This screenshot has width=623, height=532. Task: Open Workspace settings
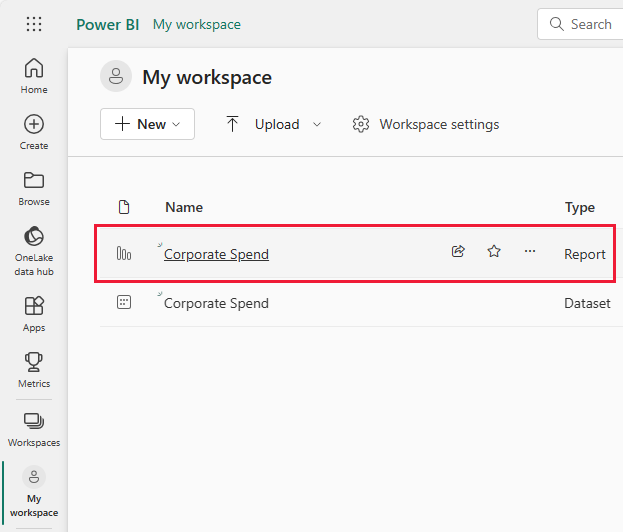[x=426, y=124]
